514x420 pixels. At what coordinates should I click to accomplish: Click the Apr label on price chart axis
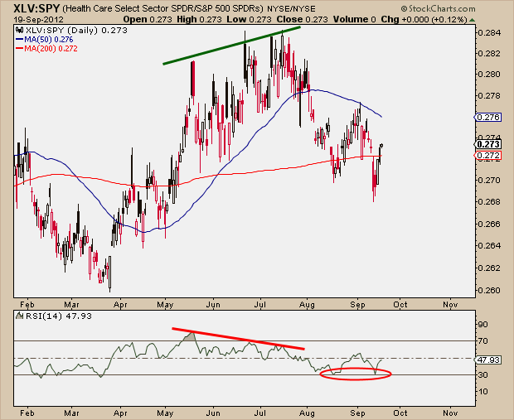tap(120, 305)
